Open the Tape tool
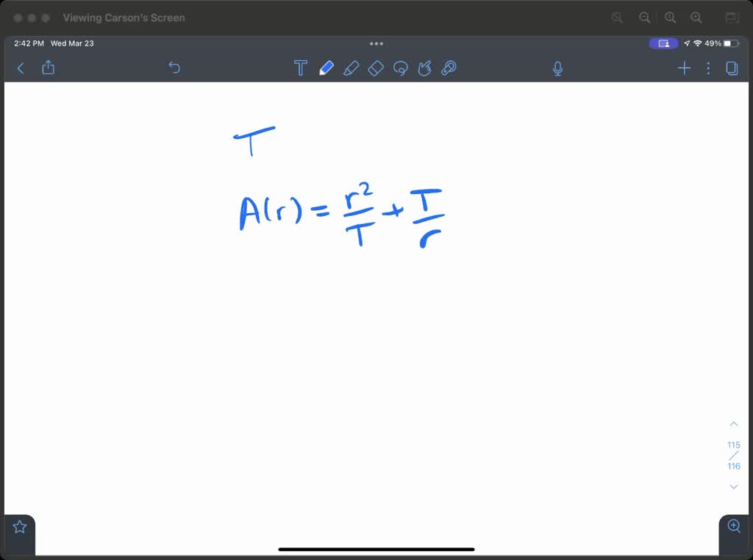 tap(449, 68)
